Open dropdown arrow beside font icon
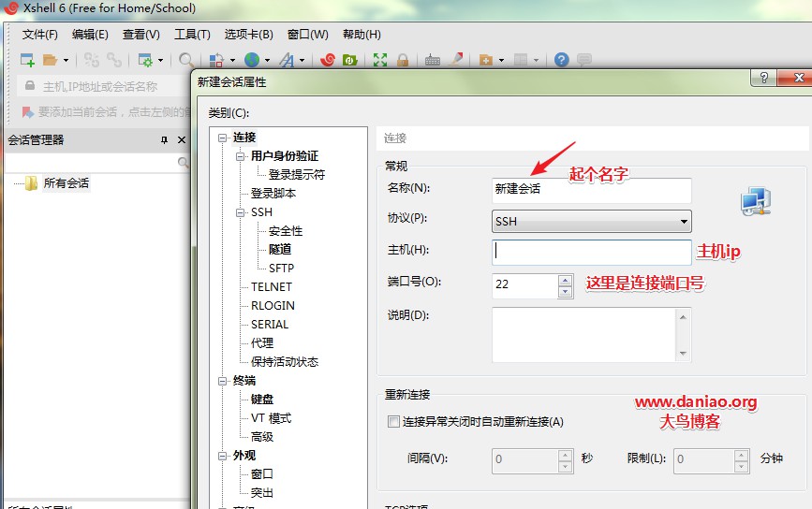812x509 pixels. point(302,61)
